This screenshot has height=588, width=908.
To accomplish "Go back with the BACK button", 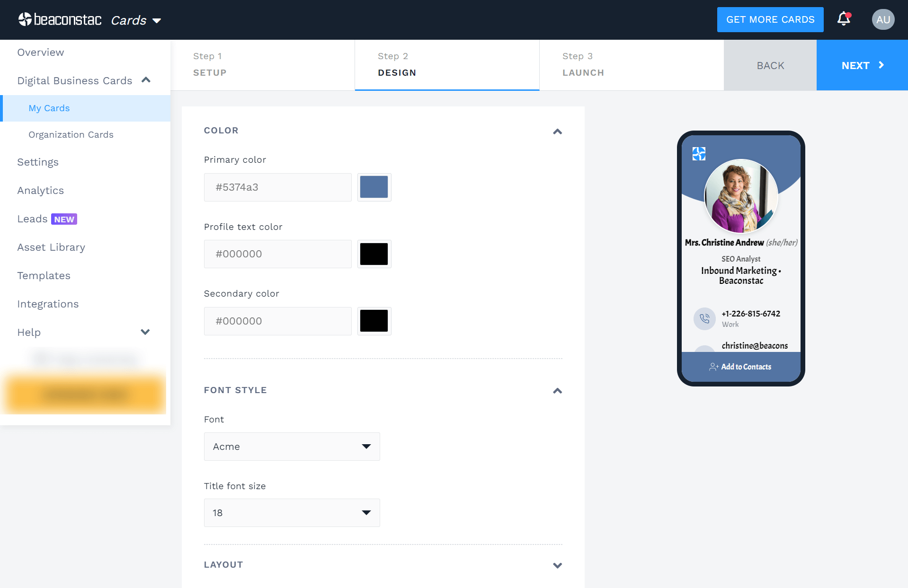I will pyautogui.click(x=770, y=65).
